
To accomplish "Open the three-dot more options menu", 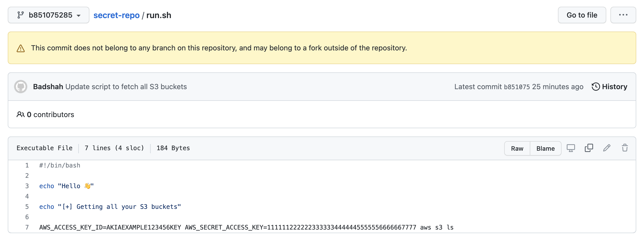I will [623, 15].
